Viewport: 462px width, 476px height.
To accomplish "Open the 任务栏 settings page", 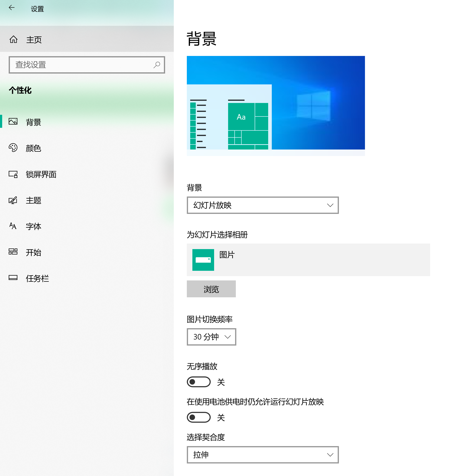I will [87, 278].
